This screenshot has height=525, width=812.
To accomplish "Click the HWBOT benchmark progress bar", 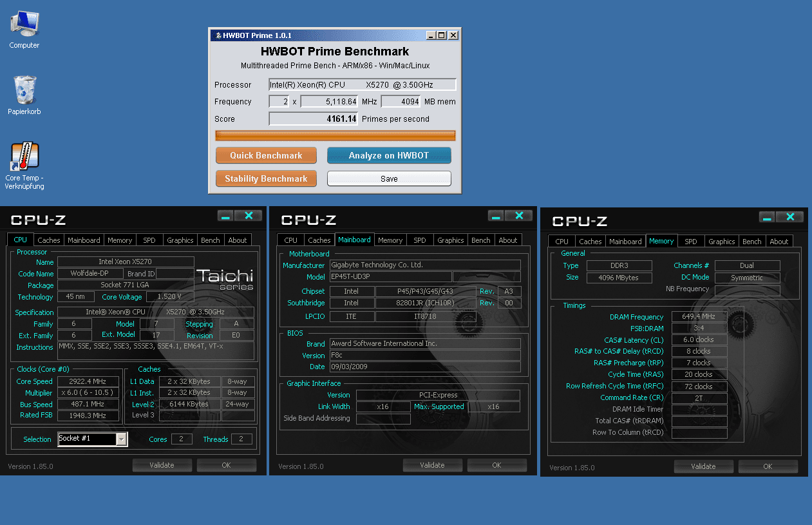I will (335, 135).
